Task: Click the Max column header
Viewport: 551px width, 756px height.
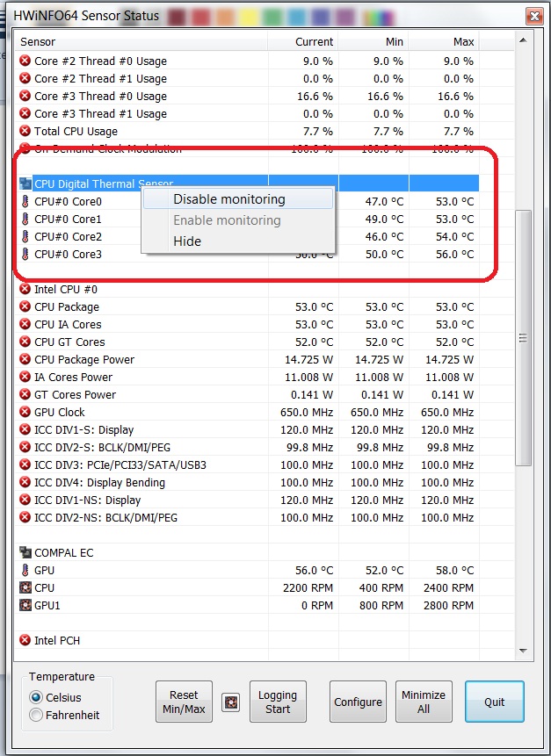Action: 444,42
